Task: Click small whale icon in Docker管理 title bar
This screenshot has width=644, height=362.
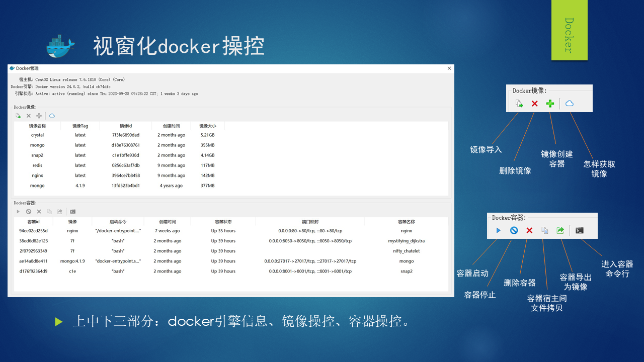Action: pos(12,68)
